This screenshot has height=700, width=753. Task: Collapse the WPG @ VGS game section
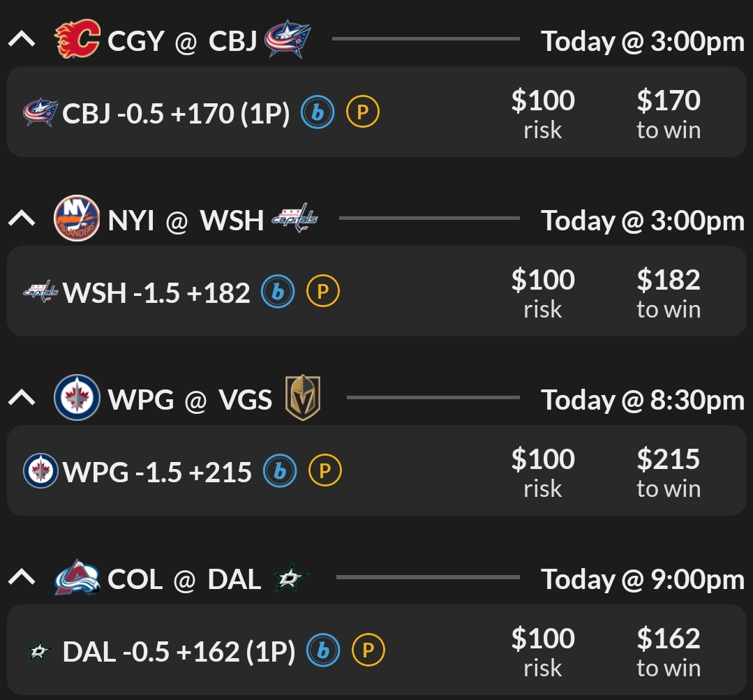(x=22, y=399)
